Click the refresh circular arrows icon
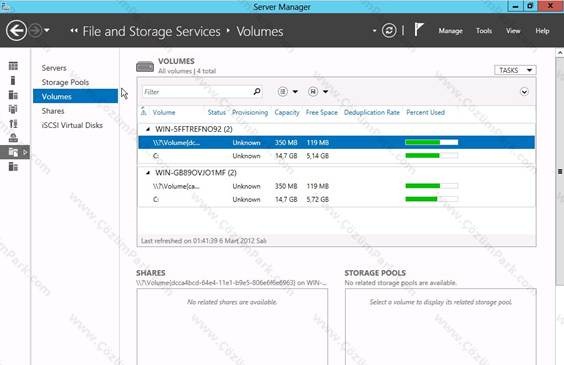564x365 pixels. [x=389, y=31]
